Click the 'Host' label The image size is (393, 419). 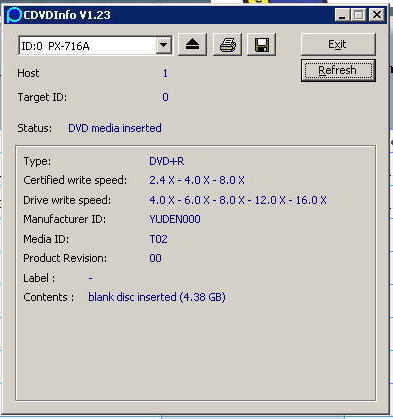click(28, 73)
